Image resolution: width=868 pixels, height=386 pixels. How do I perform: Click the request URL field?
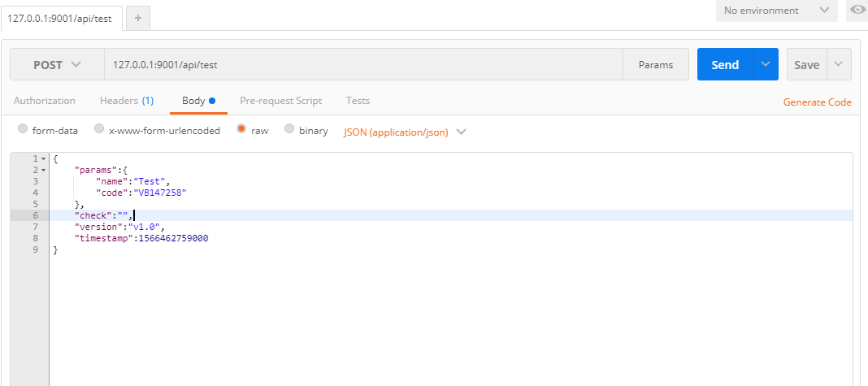tap(363, 65)
